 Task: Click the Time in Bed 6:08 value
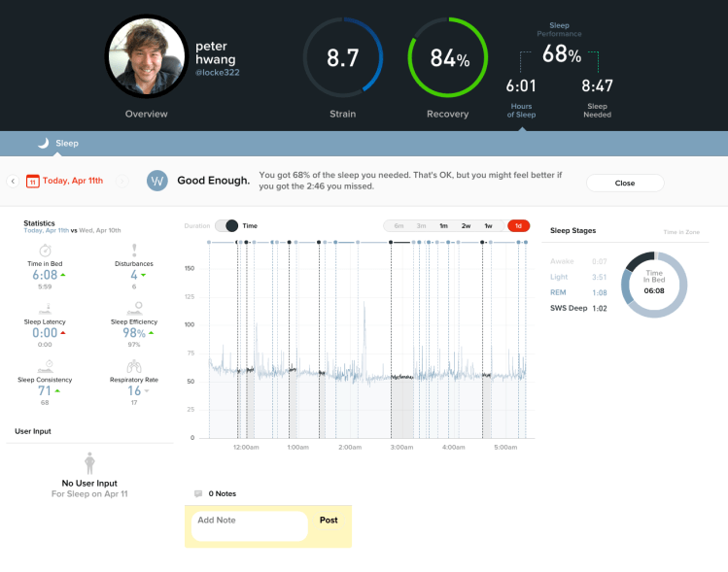[x=45, y=275]
